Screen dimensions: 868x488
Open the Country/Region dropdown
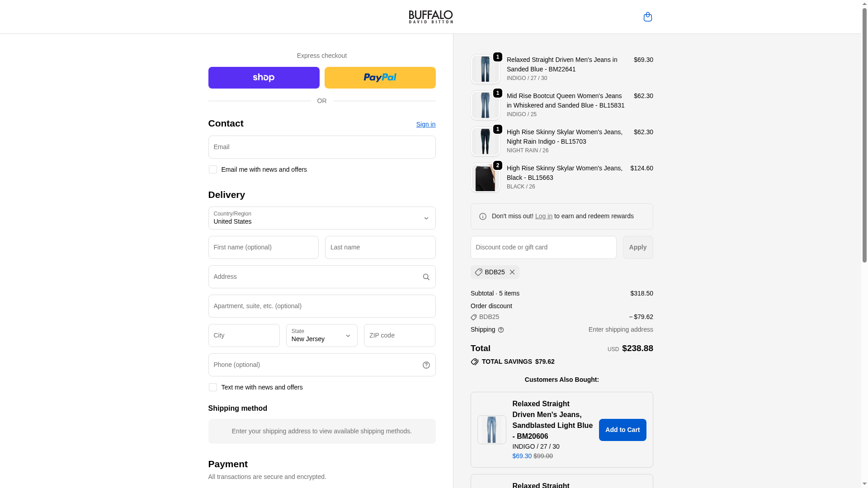click(x=322, y=218)
